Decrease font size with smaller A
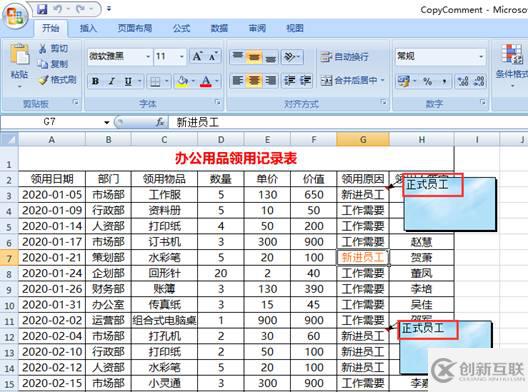 pyautogui.click(x=213, y=56)
